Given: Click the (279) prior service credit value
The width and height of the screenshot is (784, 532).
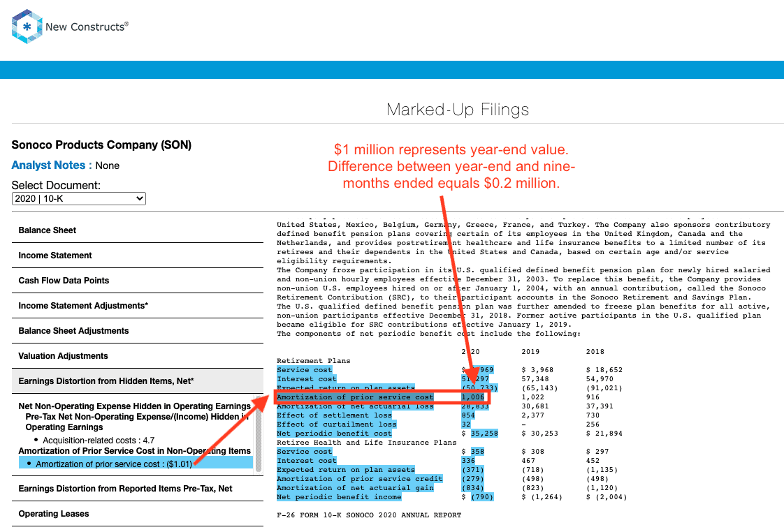Looking at the screenshot, I should coord(473,478).
